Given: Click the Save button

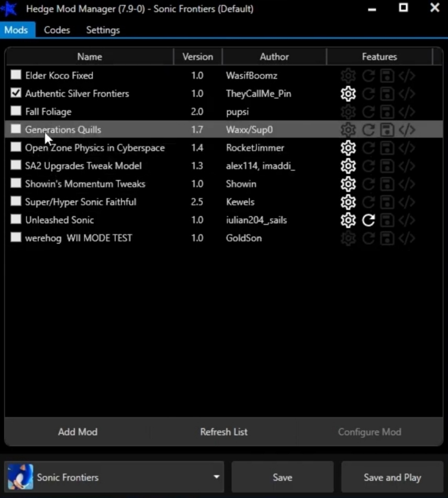Looking at the screenshot, I should pyautogui.click(x=283, y=477).
